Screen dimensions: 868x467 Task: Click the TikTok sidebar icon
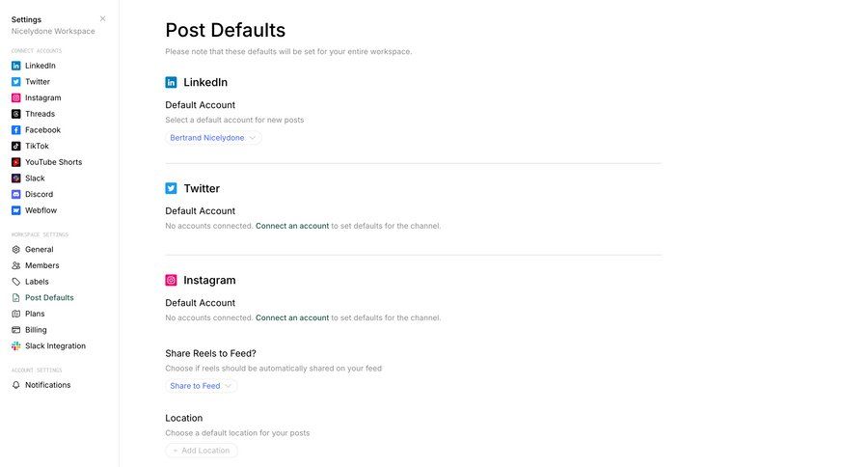[x=16, y=146]
